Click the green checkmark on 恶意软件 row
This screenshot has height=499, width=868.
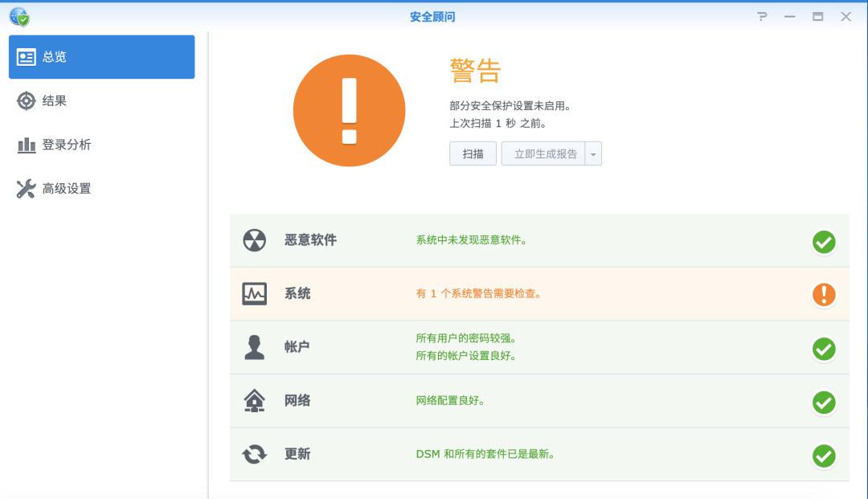pos(823,241)
